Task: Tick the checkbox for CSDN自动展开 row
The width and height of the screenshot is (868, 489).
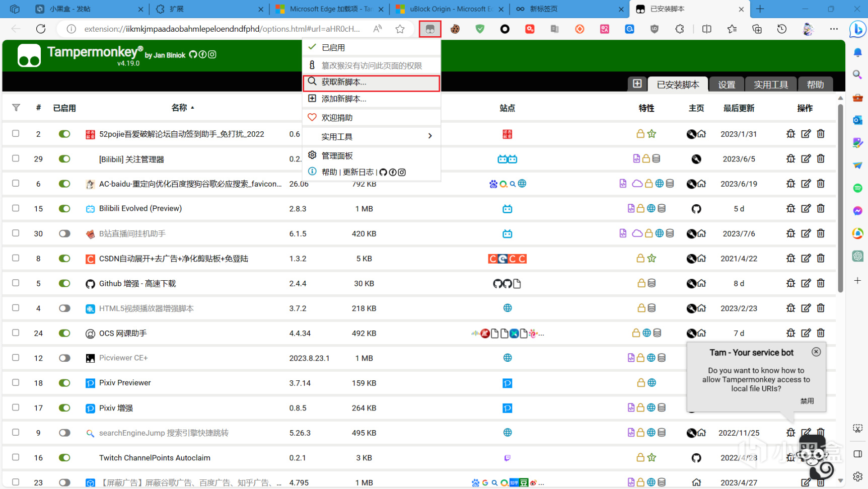Action: [x=16, y=258]
